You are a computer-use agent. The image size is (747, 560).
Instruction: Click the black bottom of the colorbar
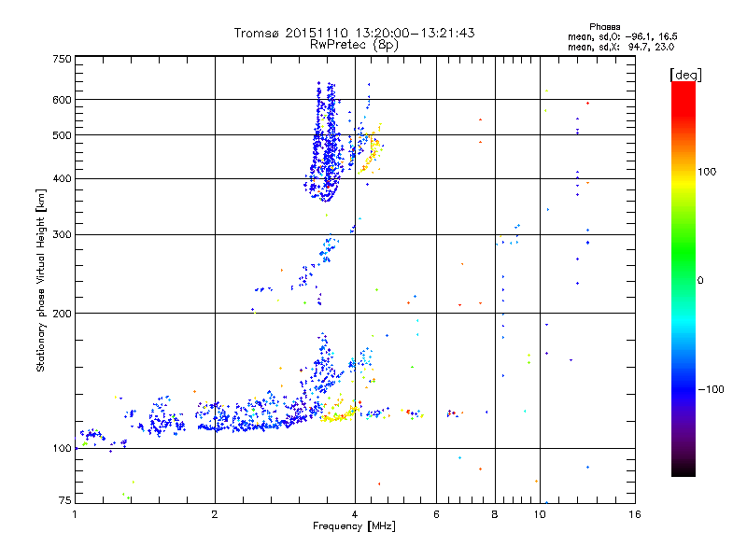click(684, 469)
